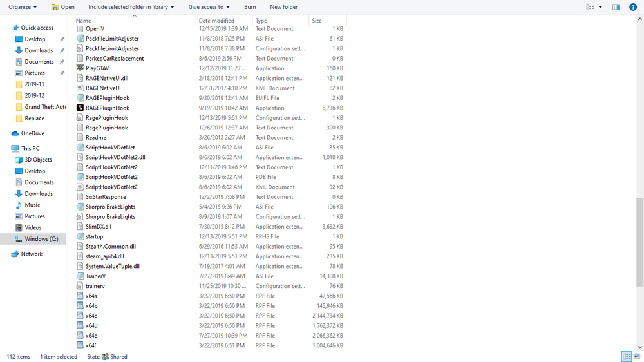Select Windows (C:) drive in sidebar
The width and height of the screenshot is (644, 362).
33,239
